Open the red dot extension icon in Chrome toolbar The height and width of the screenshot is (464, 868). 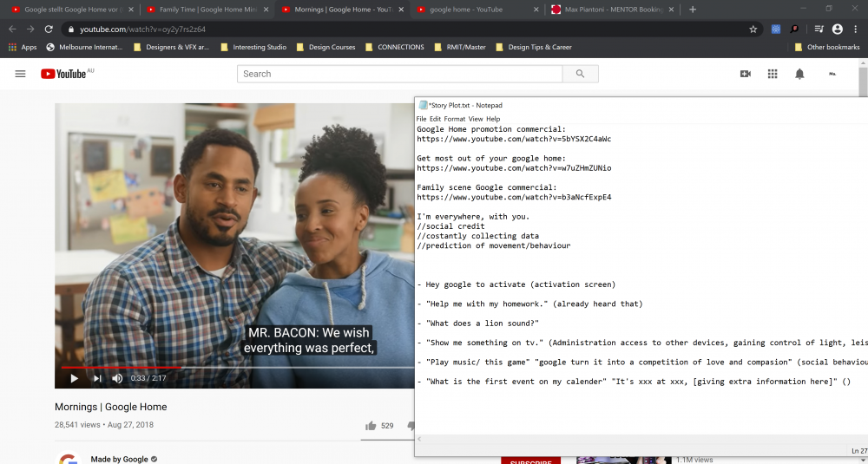coord(795,29)
